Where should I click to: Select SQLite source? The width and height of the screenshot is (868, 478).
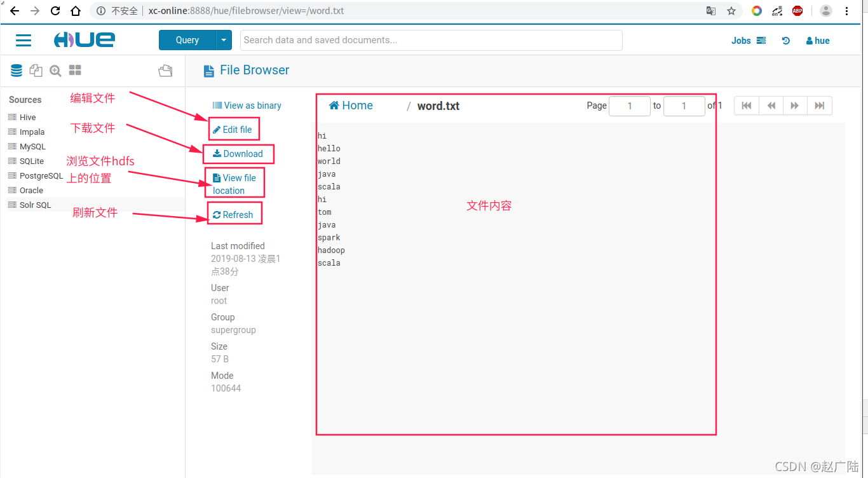[32, 161]
